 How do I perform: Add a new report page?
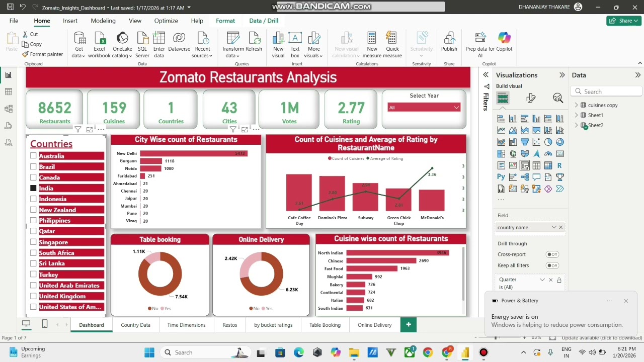pos(409,325)
